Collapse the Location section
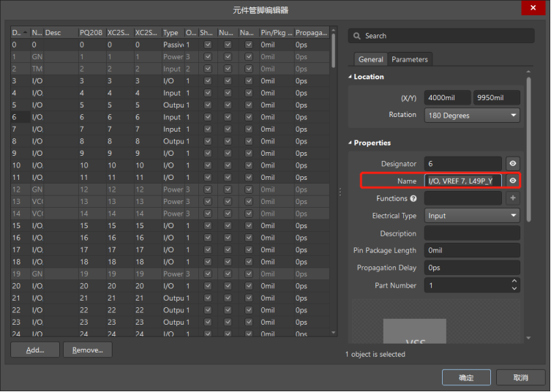 coord(351,77)
